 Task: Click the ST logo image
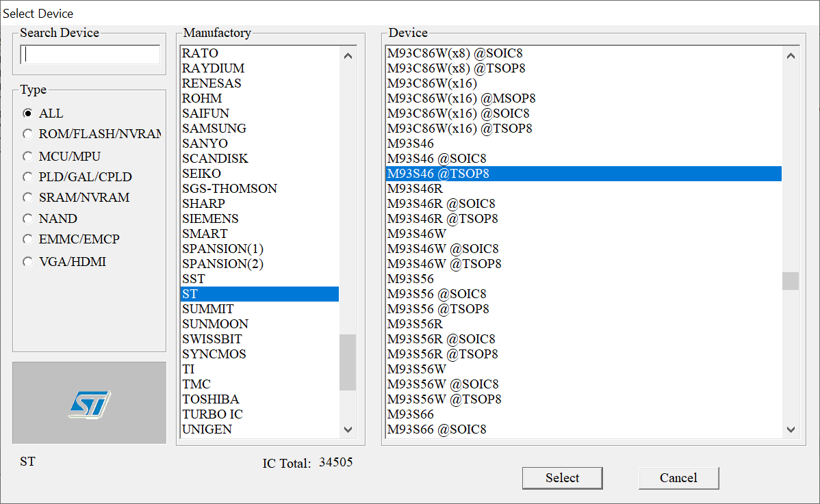[x=89, y=403]
